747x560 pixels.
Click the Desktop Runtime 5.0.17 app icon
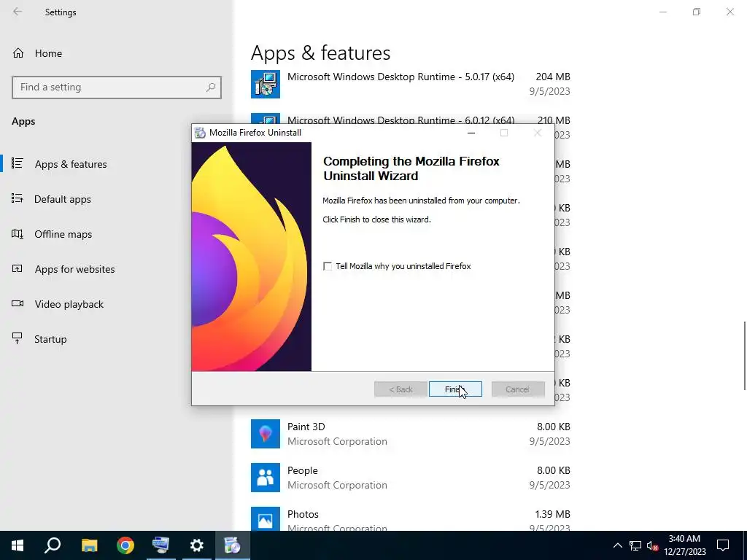pyautogui.click(x=266, y=85)
